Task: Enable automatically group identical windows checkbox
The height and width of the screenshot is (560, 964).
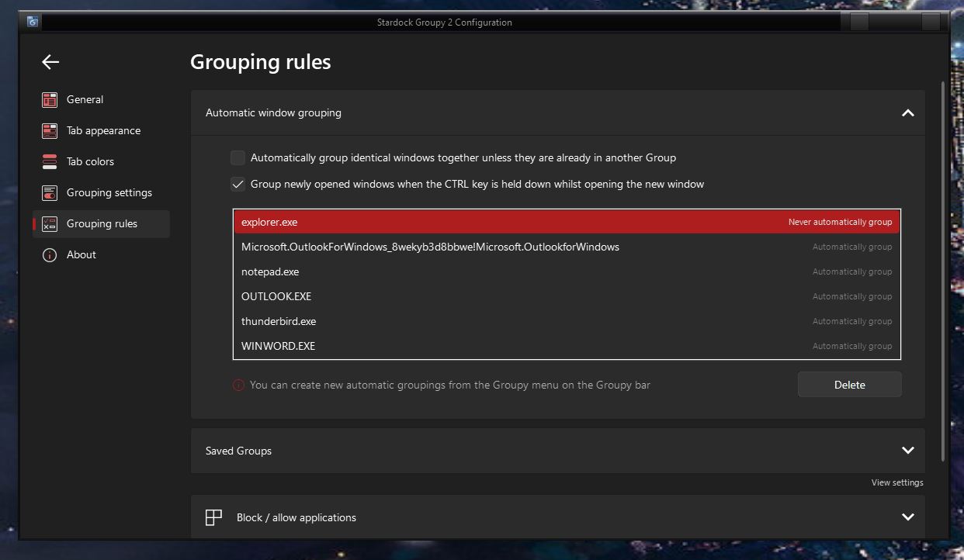Action: coord(238,158)
